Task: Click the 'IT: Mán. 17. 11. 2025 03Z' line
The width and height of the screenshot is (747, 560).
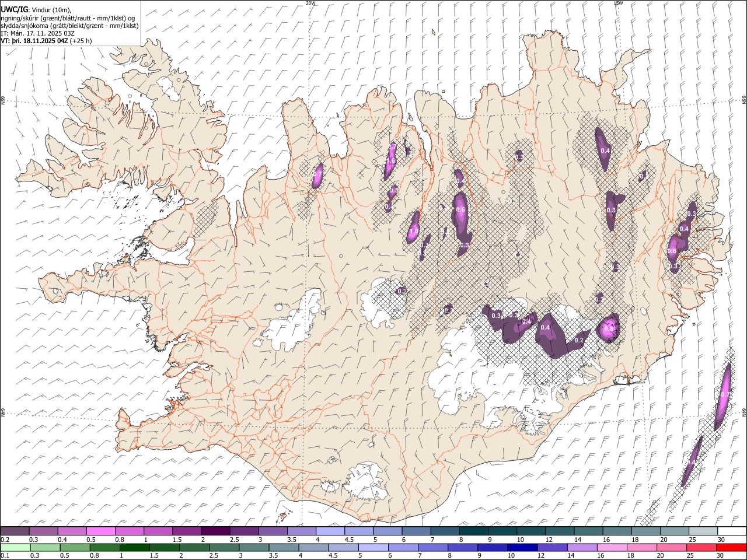Action: coord(37,33)
